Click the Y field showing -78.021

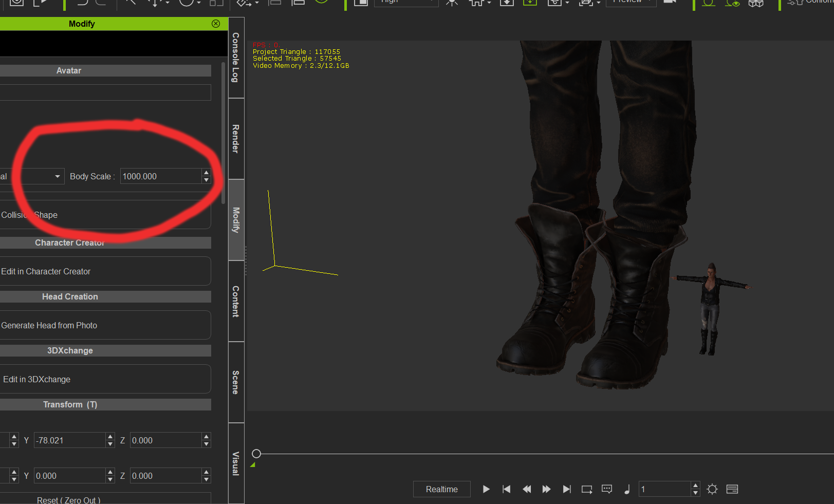(69, 440)
